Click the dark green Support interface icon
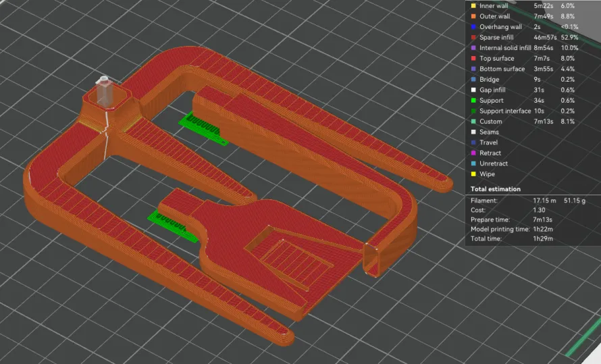Screen dimensions: 601x364 (x=473, y=111)
